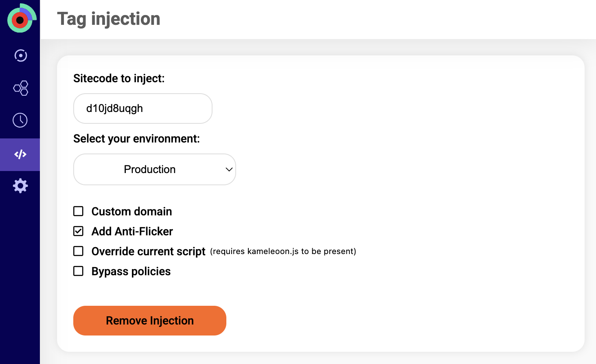596x364 pixels.
Task: Click the chevron arrow of the environment selector
Action: coord(229,169)
